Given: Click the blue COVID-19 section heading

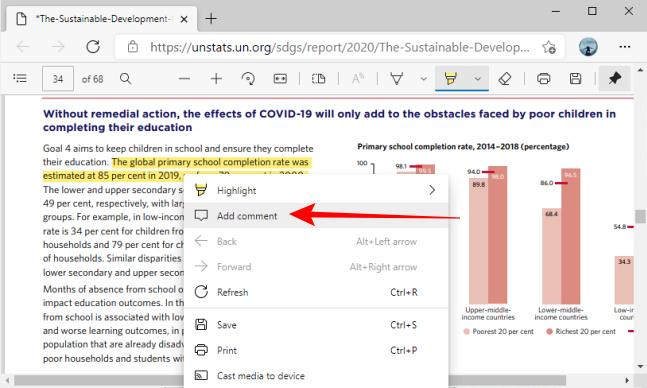Looking at the screenshot, I should pos(329,121).
